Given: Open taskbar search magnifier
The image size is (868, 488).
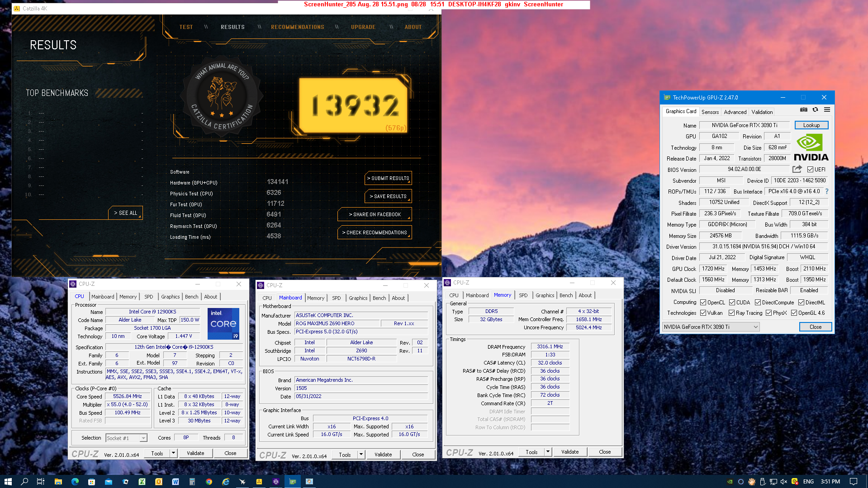Looking at the screenshot, I should pos(24,482).
